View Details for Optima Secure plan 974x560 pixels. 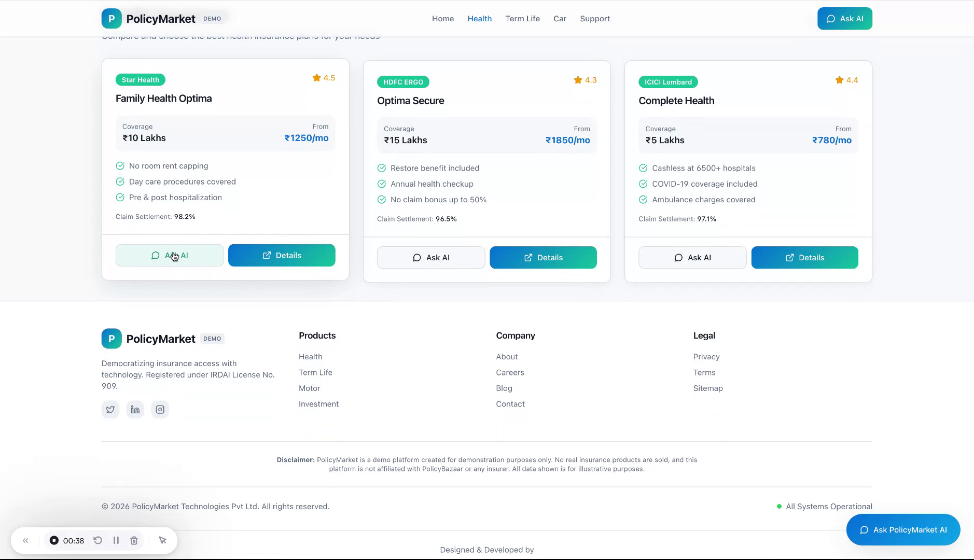pyautogui.click(x=543, y=258)
